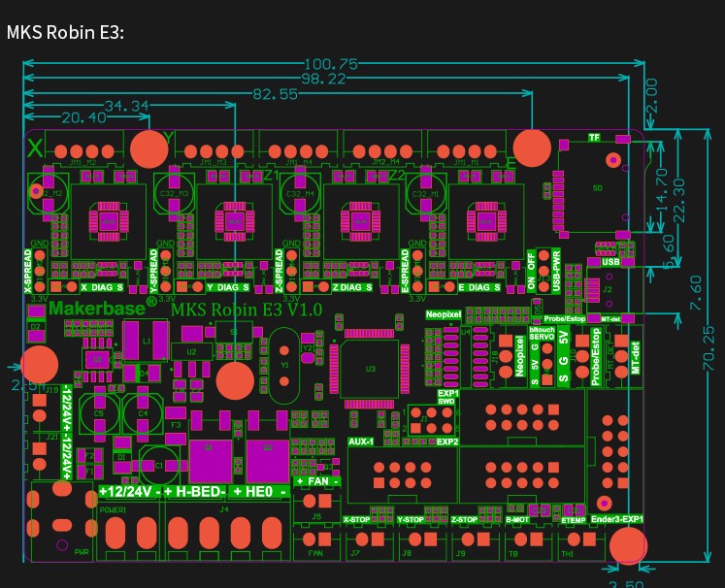Select the 82.55 dimension value

click(275, 94)
